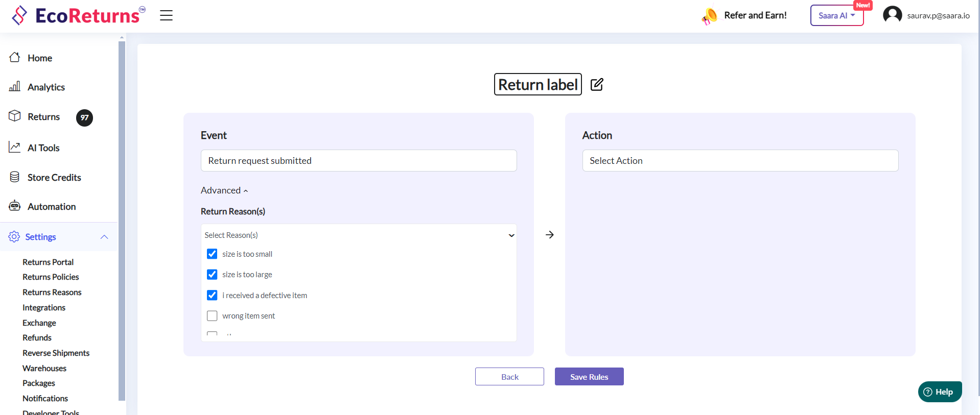Go to Reverse Shipments settings

[x=56, y=353]
